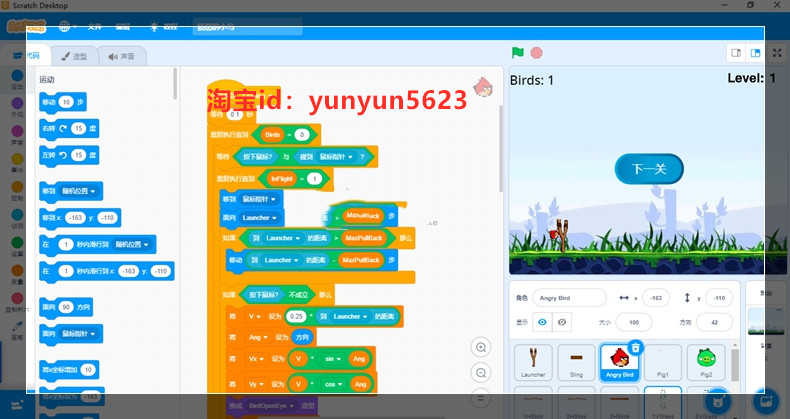Select the purple Looks category circle
Image resolution: width=790 pixels, height=419 pixels.
[17, 103]
